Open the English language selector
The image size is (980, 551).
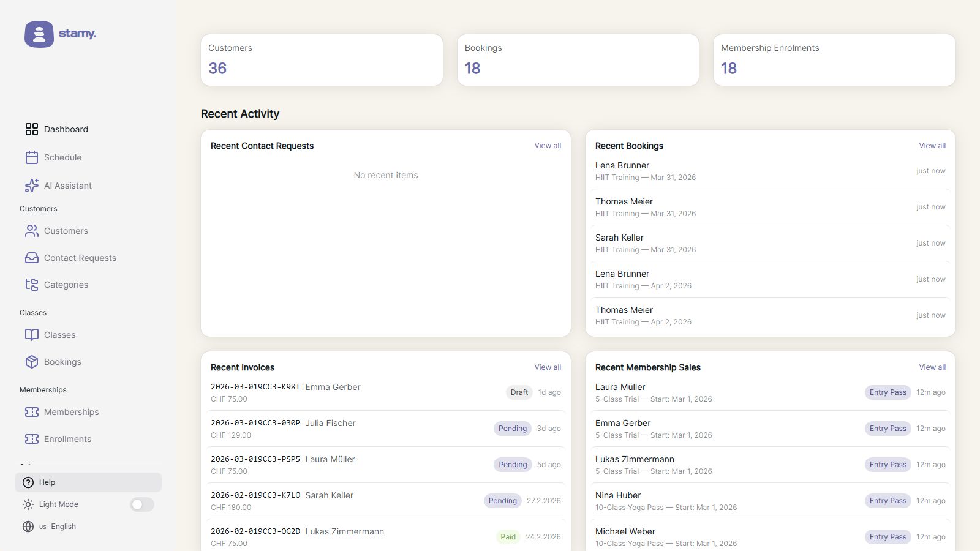pyautogui.click(x=57, y=527)
